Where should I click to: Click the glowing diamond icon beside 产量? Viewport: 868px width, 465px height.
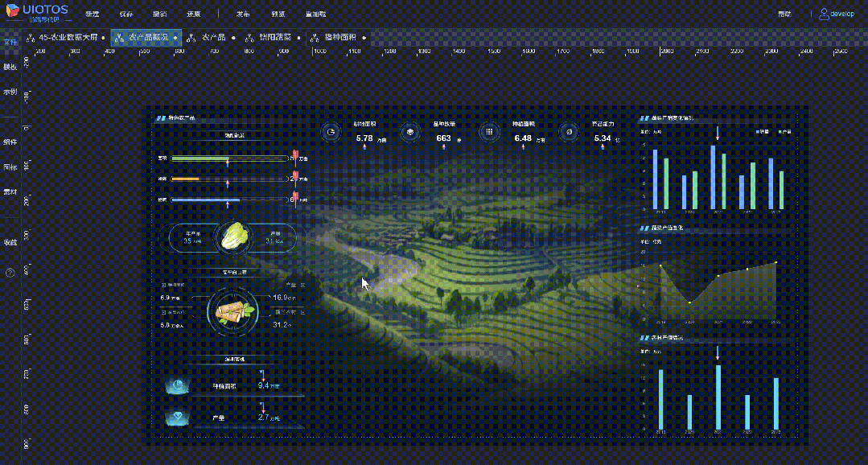pos(179,417)
